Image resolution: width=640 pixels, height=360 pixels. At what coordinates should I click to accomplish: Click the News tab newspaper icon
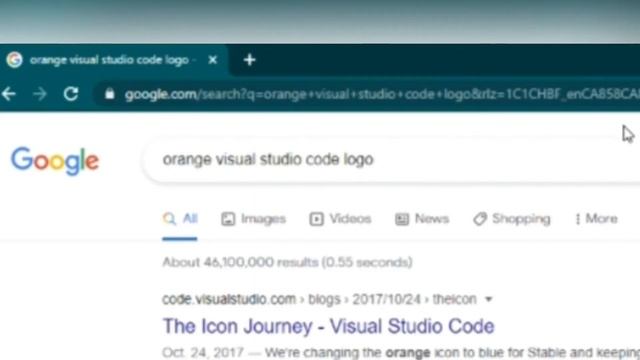(x=402, y=219)
